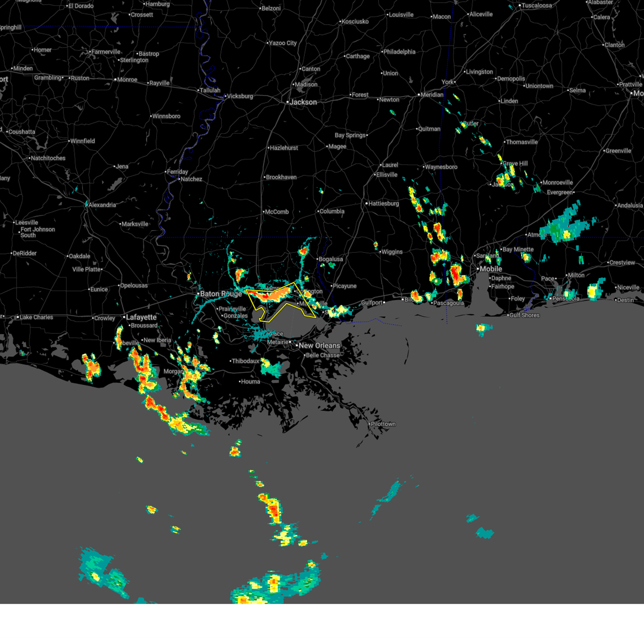644x644 pixels.
Task: Click the Hazlehurst label
Action: click(x=284, y=148)
